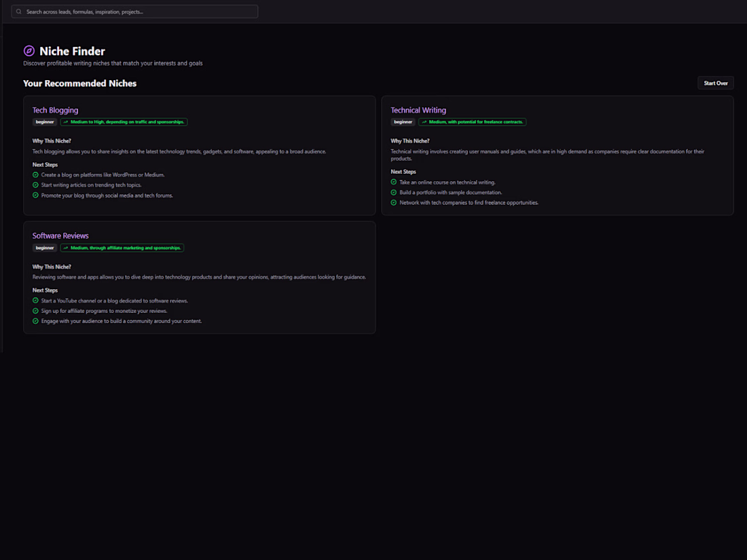The width and height of the screenshot is (747, 560).
Task: Click the check icon beside "Sign up for affiliate programs"
Action: tap(35, 311)
